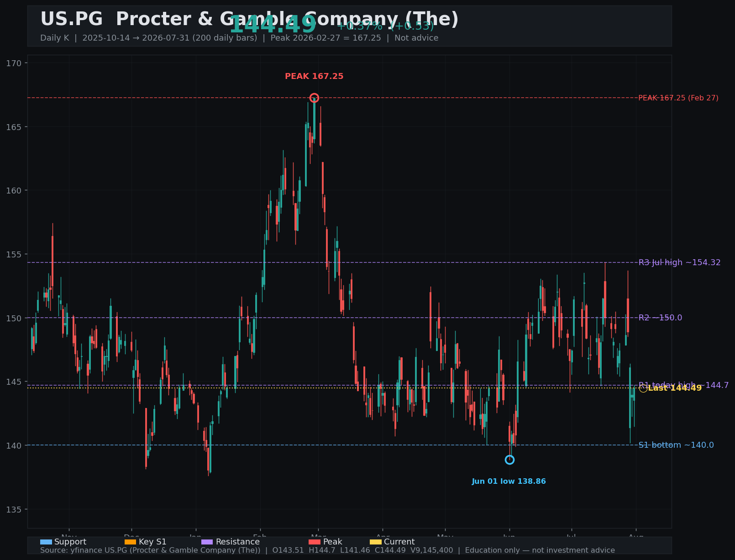
Task: Click the "Current" legend label
Action: pos(399,542)
